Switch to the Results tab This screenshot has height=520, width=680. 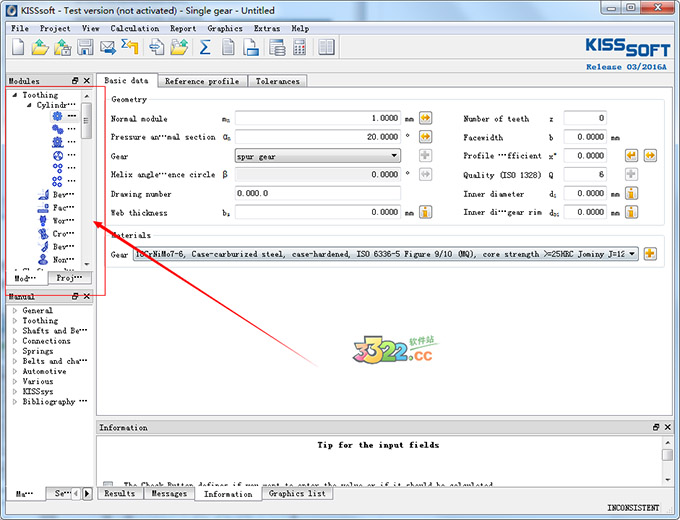pyautogui.click(x=120, y=494)
